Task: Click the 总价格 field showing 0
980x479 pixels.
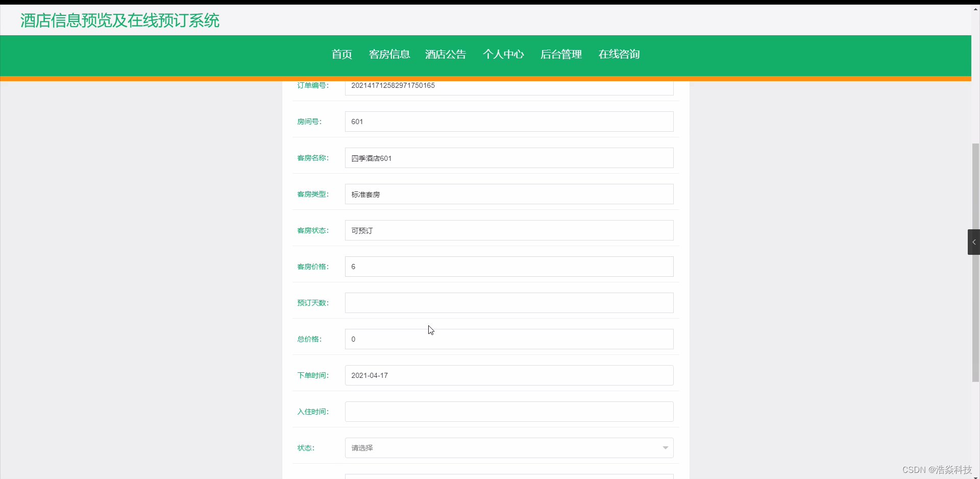Action: click(x=509, y=339)
